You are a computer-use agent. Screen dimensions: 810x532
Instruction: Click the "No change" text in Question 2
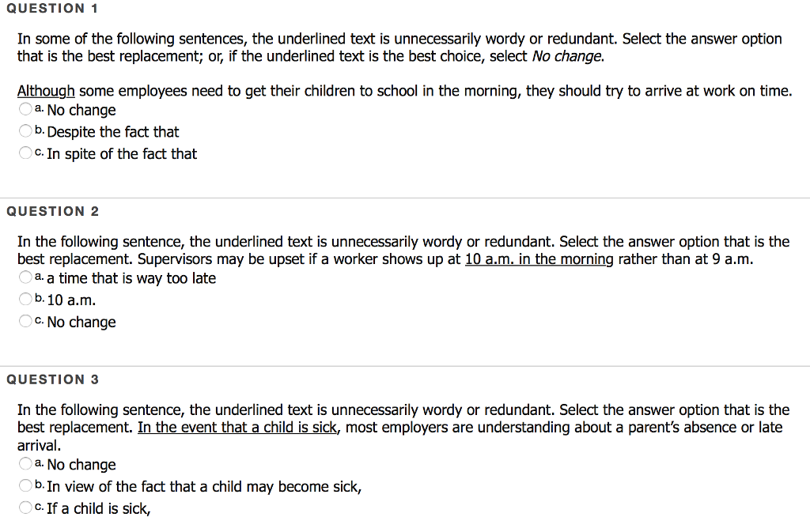click(81, 322)
